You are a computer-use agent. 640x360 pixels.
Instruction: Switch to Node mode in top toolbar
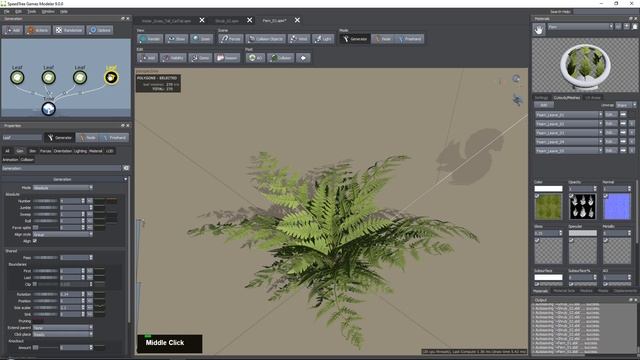383,39
